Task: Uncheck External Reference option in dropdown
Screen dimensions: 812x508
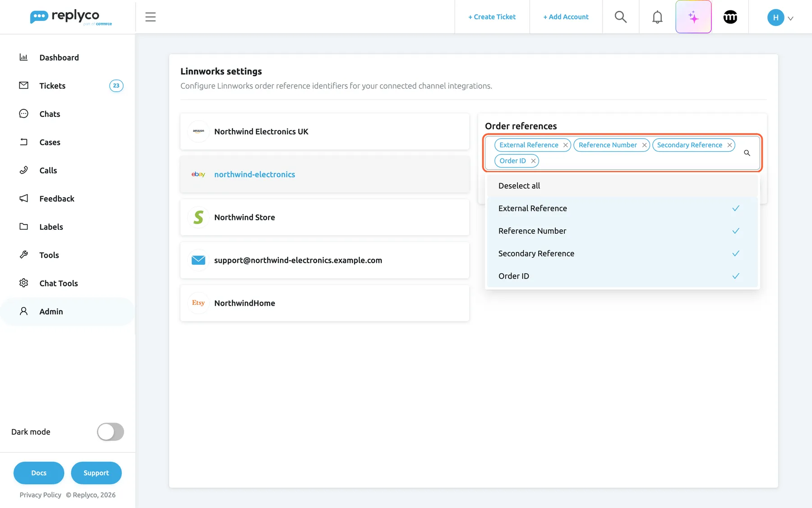Action: coord(623,208)
